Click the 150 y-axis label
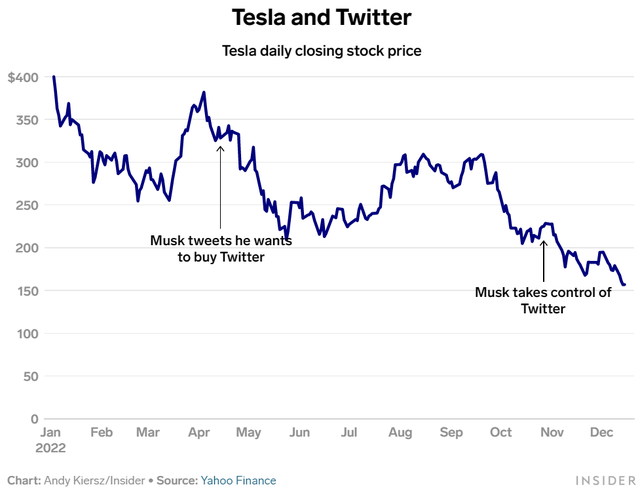The image size is (640, 491). point(27,291)
